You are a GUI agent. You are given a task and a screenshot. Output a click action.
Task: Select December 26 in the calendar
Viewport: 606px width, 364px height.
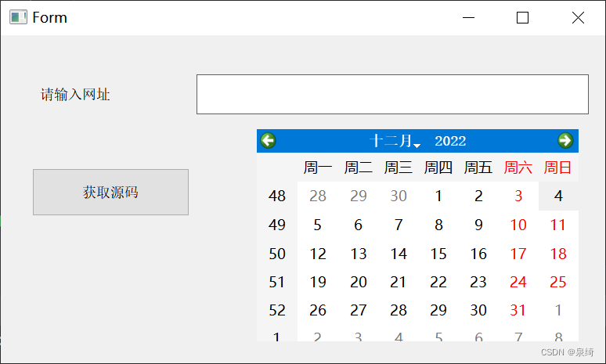click(318, 310)
